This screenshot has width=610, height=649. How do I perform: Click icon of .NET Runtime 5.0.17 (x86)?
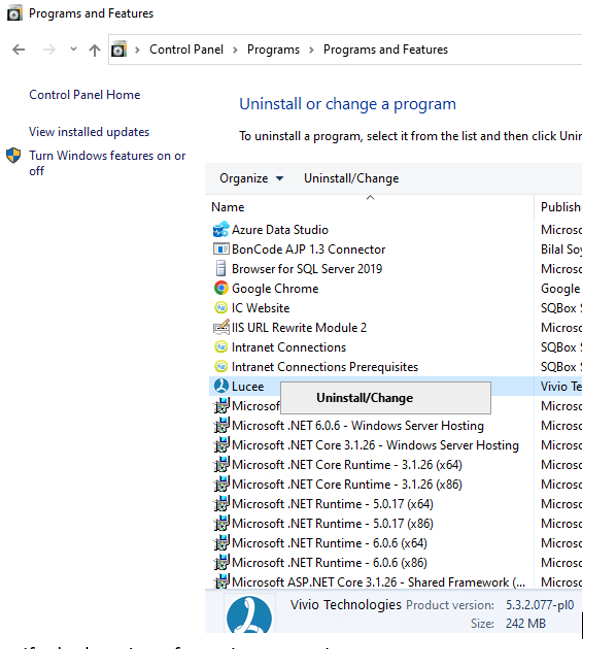(221, 523)
